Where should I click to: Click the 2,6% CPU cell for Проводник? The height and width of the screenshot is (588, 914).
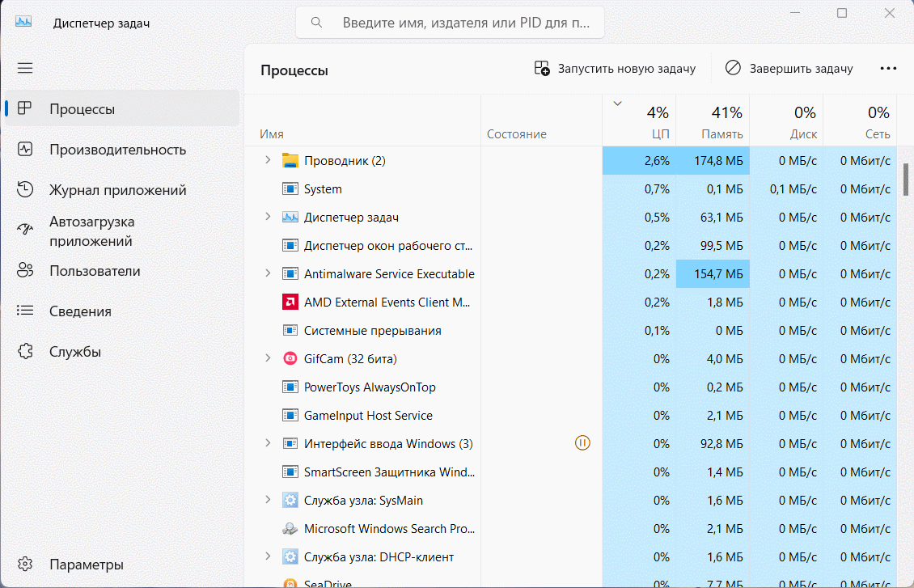click(x=640, y=160)
